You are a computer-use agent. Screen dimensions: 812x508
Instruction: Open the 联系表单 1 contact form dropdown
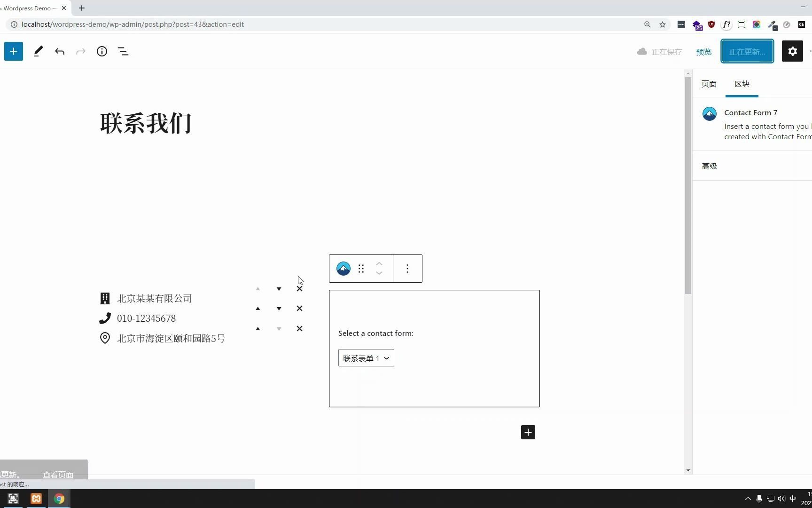click(x=366, y=358)
